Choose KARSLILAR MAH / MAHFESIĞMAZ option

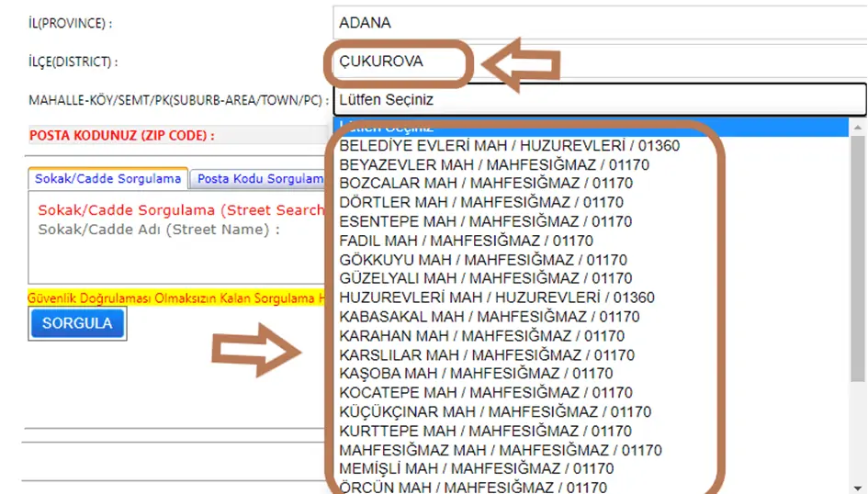pyautogui.click(x=486, y=354)
